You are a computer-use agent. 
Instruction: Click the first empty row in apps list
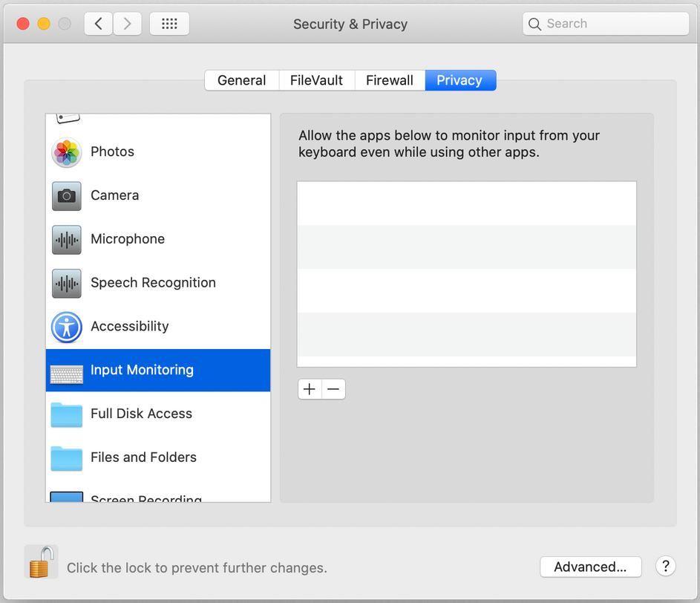(x=466, y=203)
